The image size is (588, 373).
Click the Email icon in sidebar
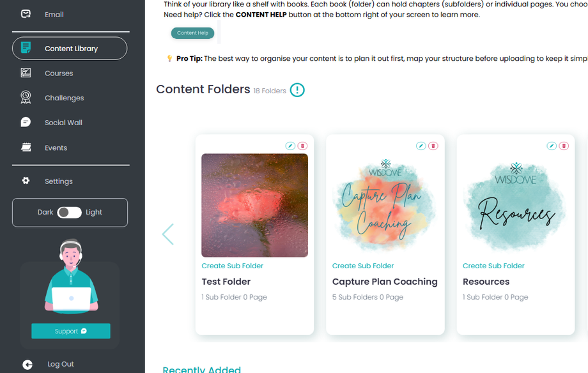click(26, 14)
